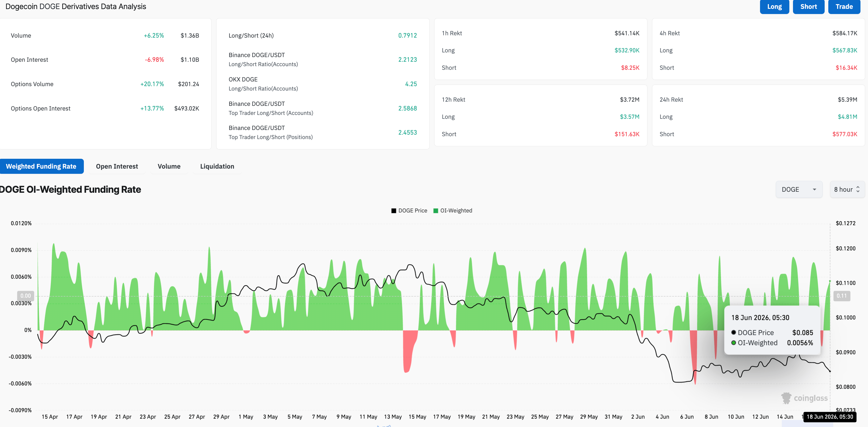This screenshot has height=427, width=868.
Task: Click Options Volume change +20.17%
Action: coord(152,84)
